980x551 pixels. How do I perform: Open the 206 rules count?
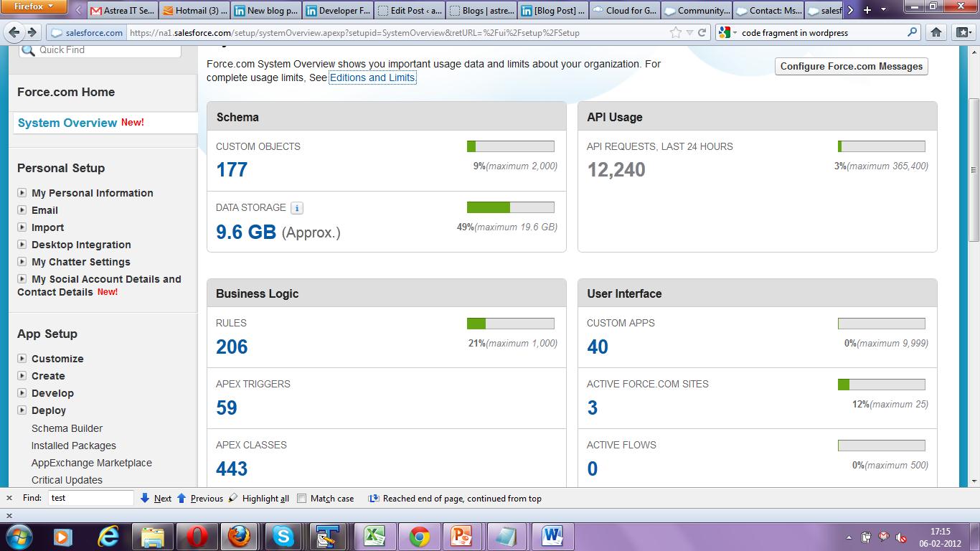[x=232, y=347]
